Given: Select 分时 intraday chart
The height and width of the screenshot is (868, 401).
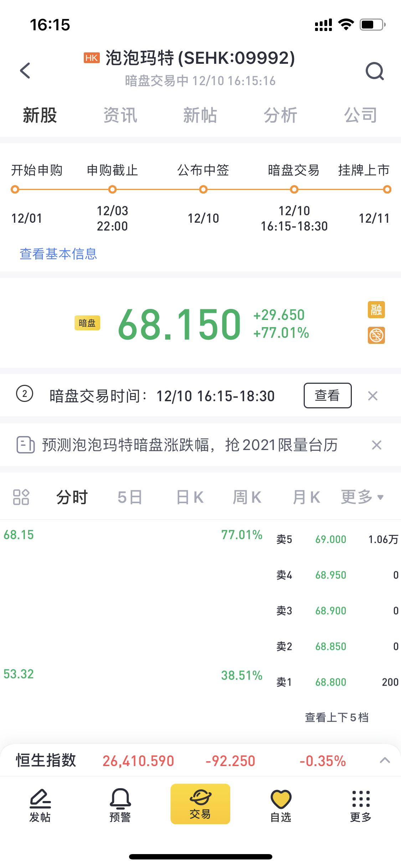Looking at the screenshot, I should (x=72, y=497).
